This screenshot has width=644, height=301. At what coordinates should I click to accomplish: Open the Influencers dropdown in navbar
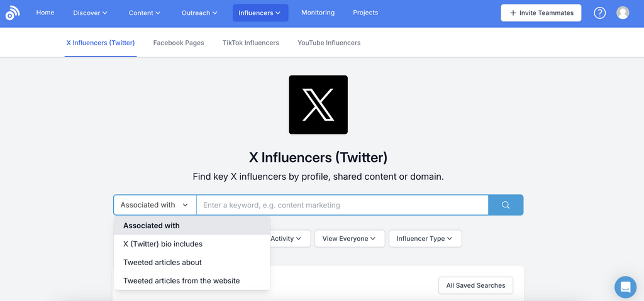click(x=260, y=13)
